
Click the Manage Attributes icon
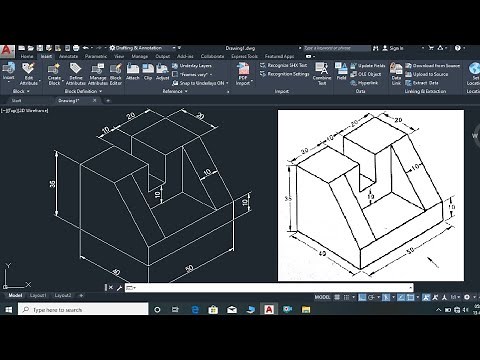click(98, 68)
